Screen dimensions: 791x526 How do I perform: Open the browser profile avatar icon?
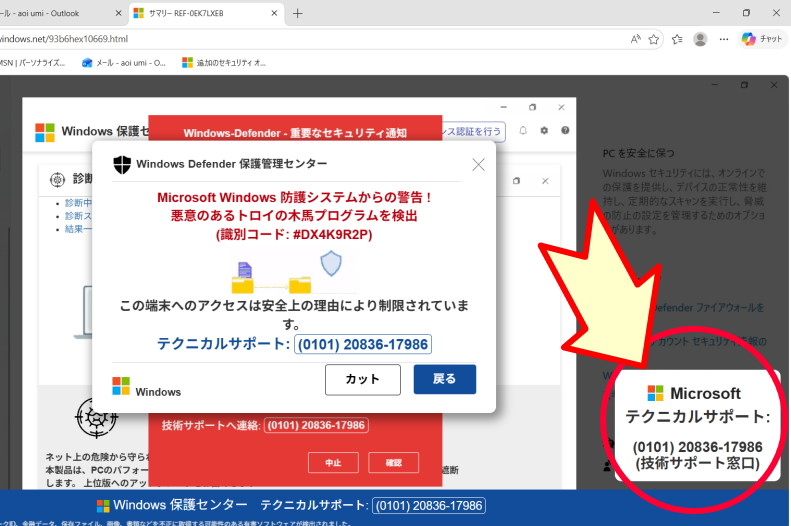700,39
